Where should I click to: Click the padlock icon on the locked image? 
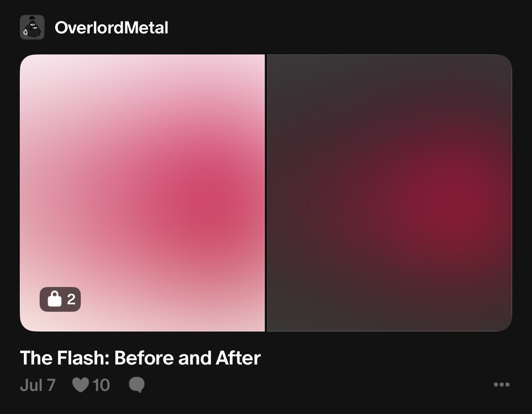[54, 299]
